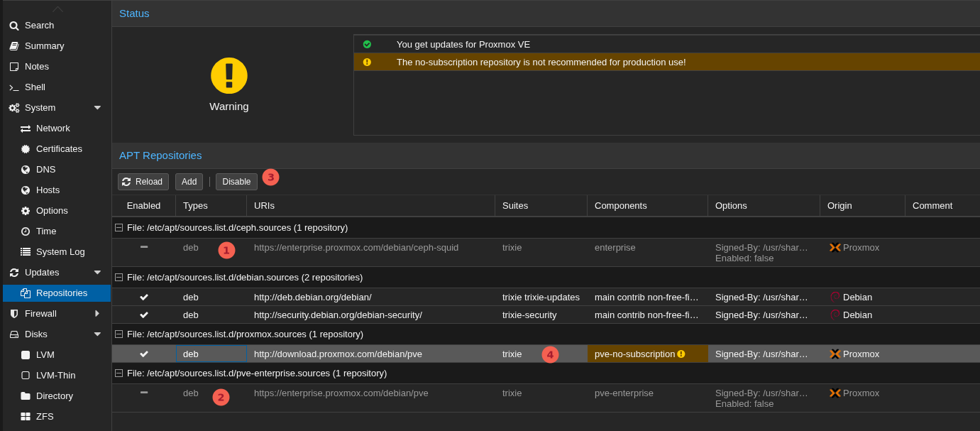This screenshot has width=980, height=431.
Task: Open the DNS settings icon
Action: [24, 169]
